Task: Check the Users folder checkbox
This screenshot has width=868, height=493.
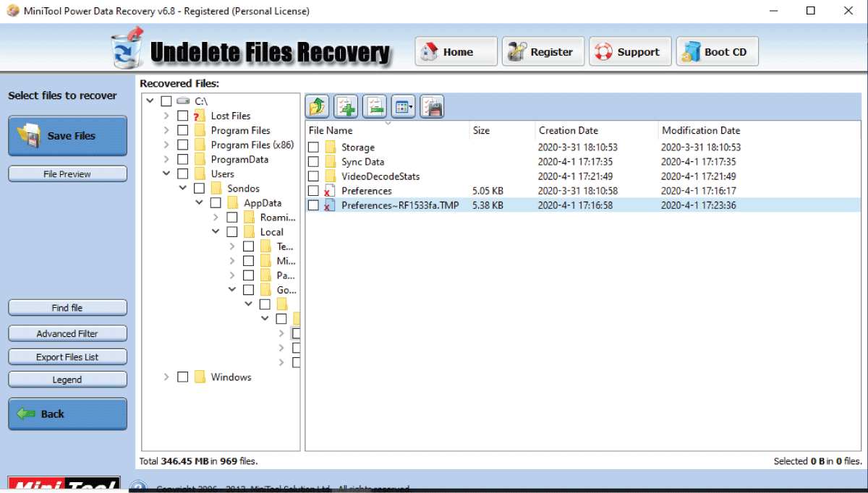Action: (182, 173)
